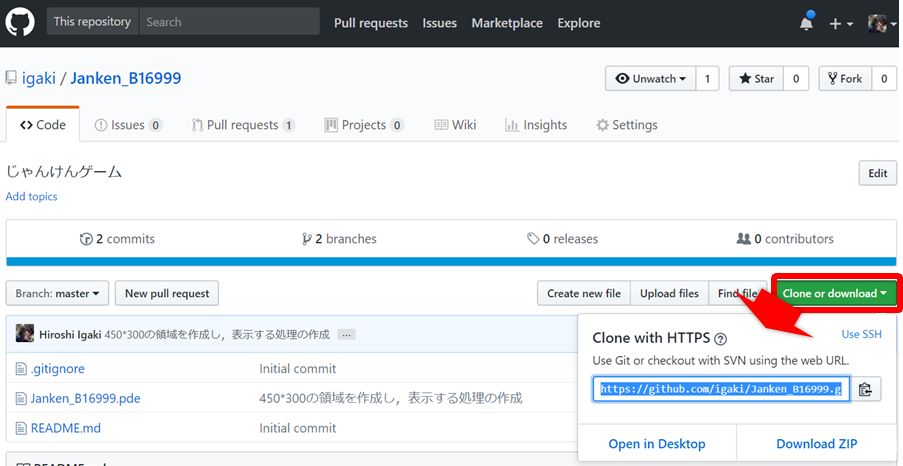Click the stargazers count 0
Image resolution: width=903 pixels, height=466 pixels.
coord(796,79)
